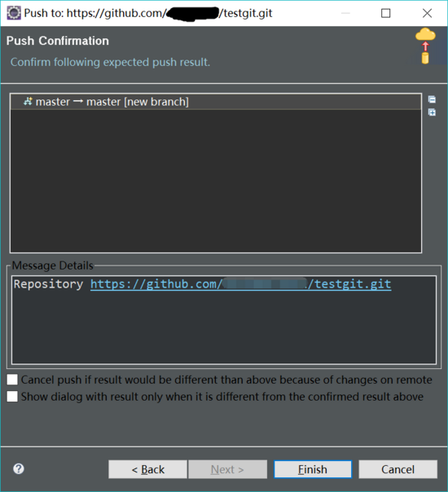Click the Collapse All icon
Image resolution: width=448 pixels, height=492 pixels.
pos(432,99)
